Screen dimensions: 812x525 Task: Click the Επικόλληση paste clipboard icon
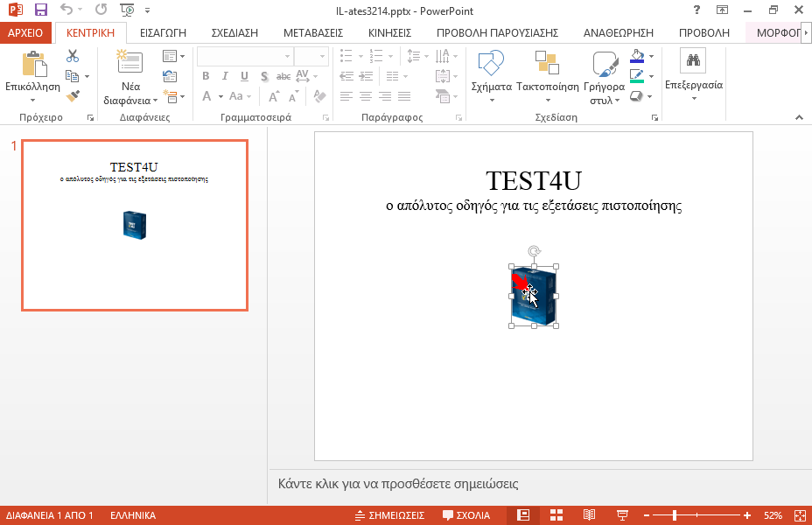34,64
